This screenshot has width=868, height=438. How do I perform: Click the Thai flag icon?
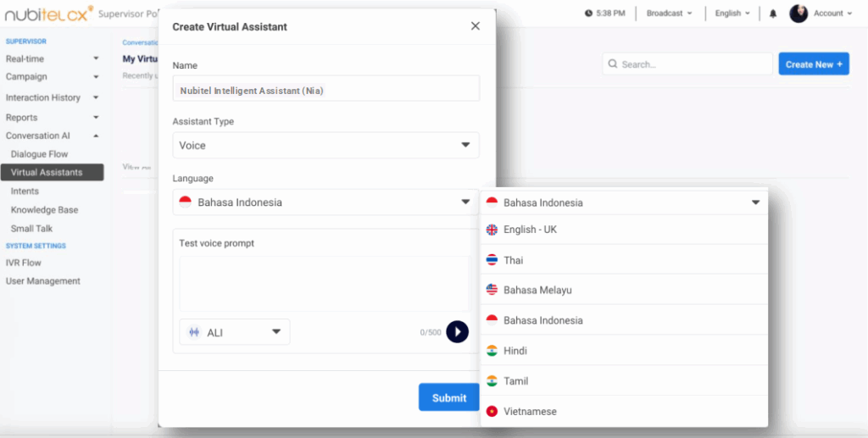click(492, 260)
